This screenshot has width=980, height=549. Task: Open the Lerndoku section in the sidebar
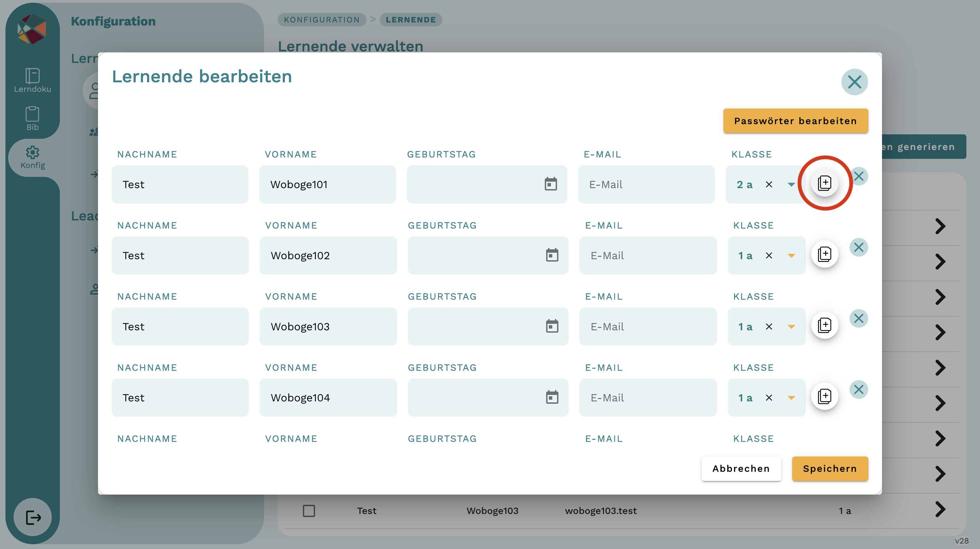coord(32,80)
